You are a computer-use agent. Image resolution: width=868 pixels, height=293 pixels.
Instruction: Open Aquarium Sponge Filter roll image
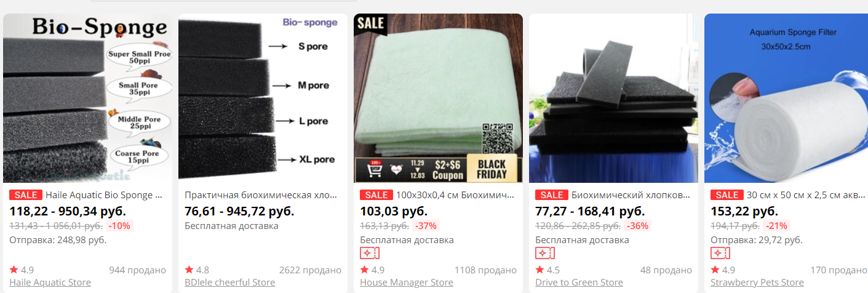tap(786, 98)
